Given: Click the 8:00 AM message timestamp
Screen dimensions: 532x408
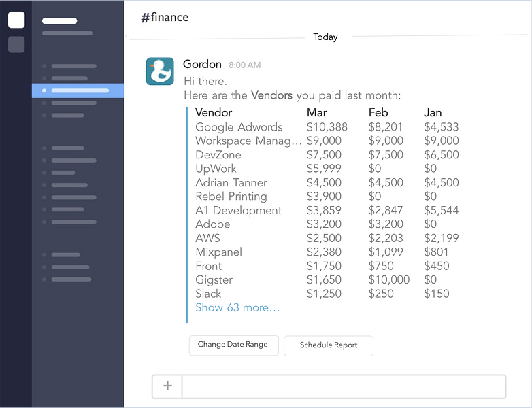Looking at the screenshot, I should [244, 65].
